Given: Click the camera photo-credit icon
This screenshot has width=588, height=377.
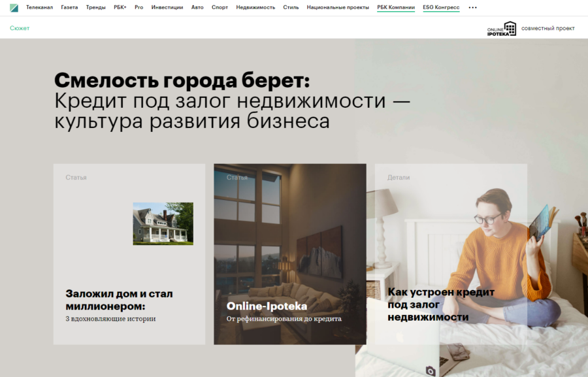Looking at the screenshot, I should (x=432, y=370).
